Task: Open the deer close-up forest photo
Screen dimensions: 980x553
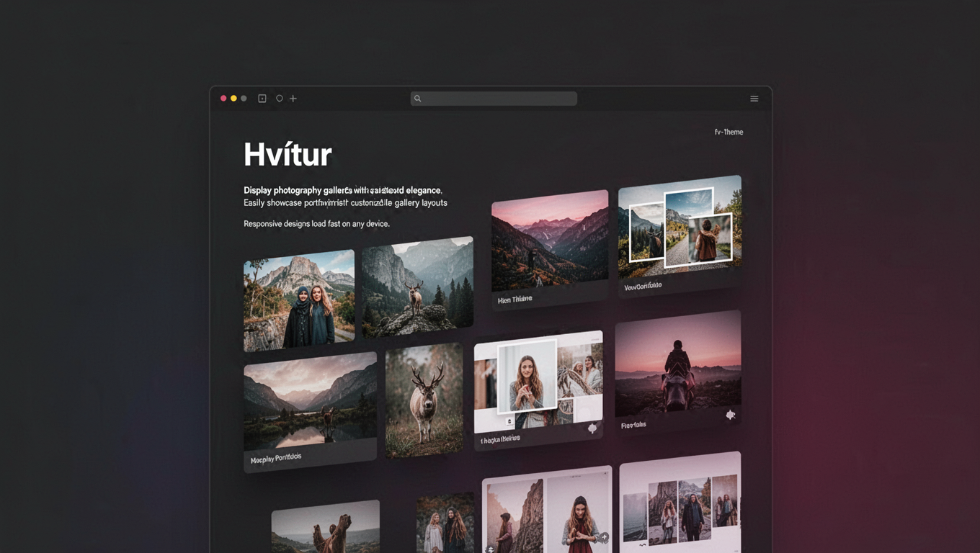Action: (x=424, y=400)
